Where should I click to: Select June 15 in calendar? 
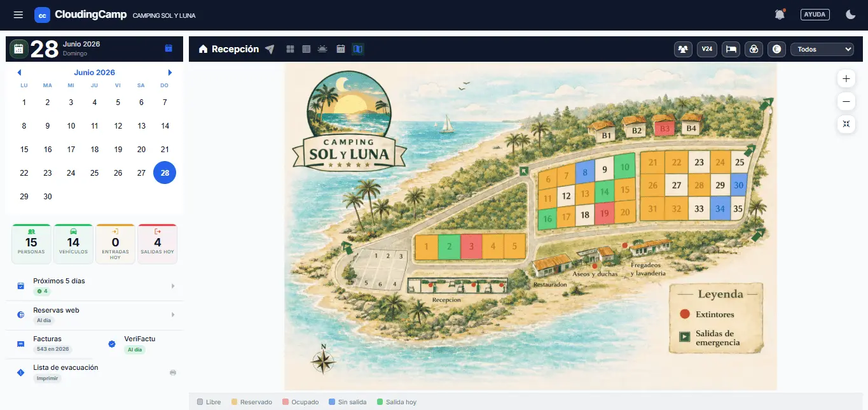click(x=24, y=150)
